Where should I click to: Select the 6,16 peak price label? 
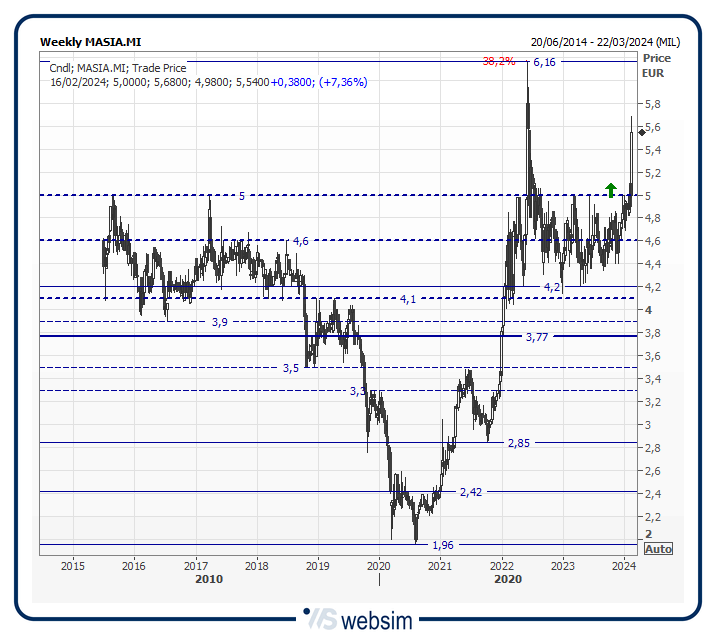tap(544, 62)
